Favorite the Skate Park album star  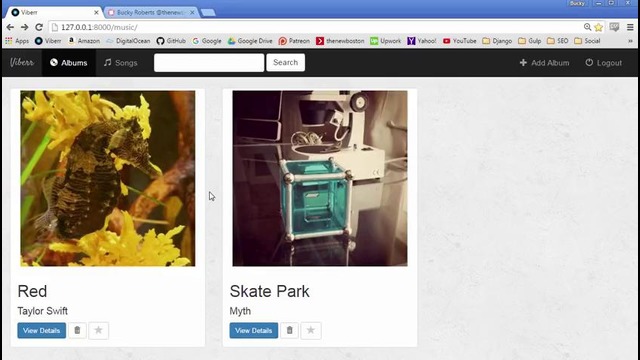click(311, 330)
